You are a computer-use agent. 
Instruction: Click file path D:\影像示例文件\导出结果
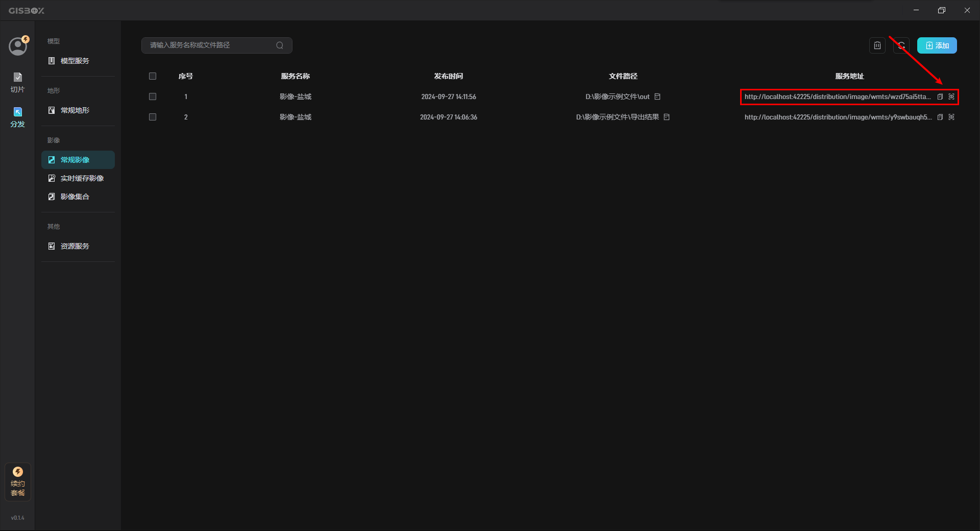(x=618, y=117)
